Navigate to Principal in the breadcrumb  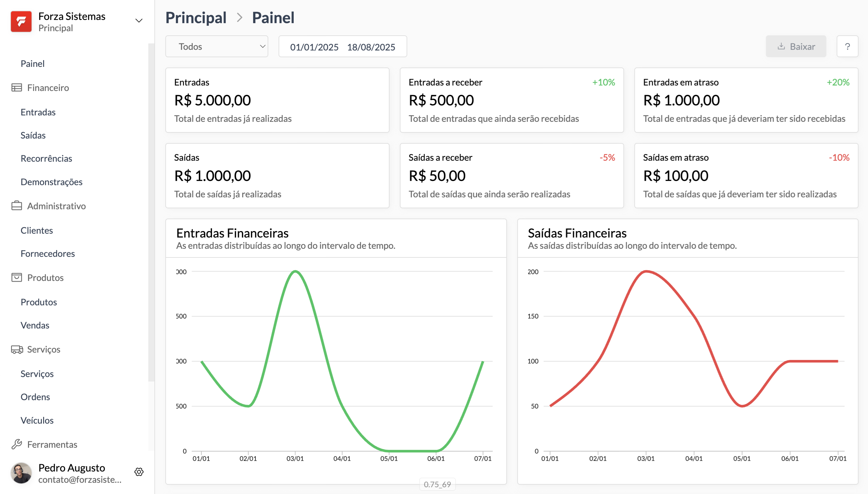point(196,17)
